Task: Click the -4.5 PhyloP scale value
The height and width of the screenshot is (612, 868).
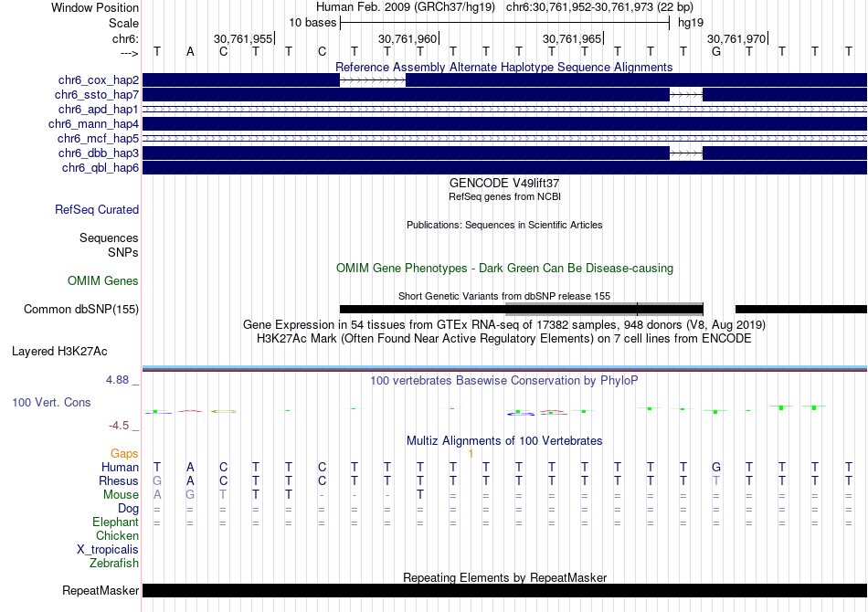Action: [x=119, y=426]
